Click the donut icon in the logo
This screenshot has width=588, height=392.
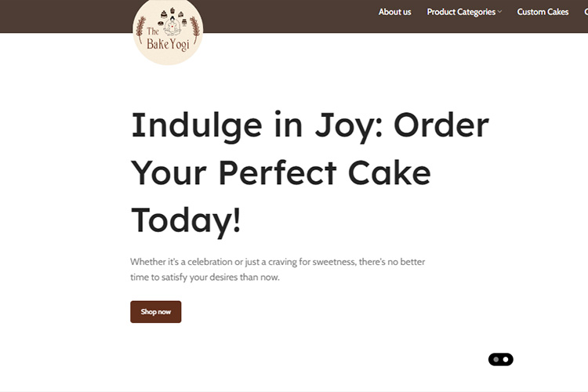[161, 24]
